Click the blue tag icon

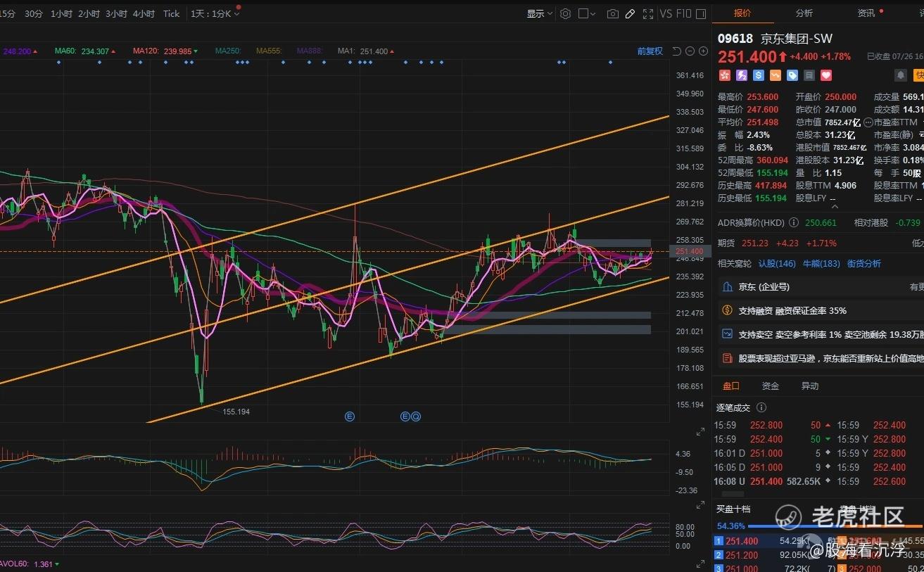pyautogui.click(x=792, y=75)
